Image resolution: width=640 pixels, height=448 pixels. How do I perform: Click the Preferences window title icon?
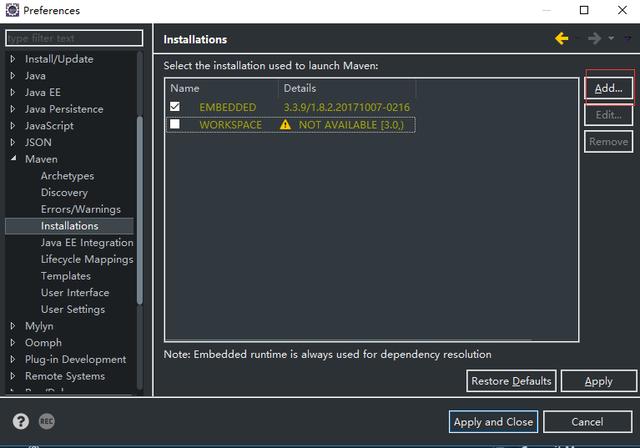coord(12,10)
